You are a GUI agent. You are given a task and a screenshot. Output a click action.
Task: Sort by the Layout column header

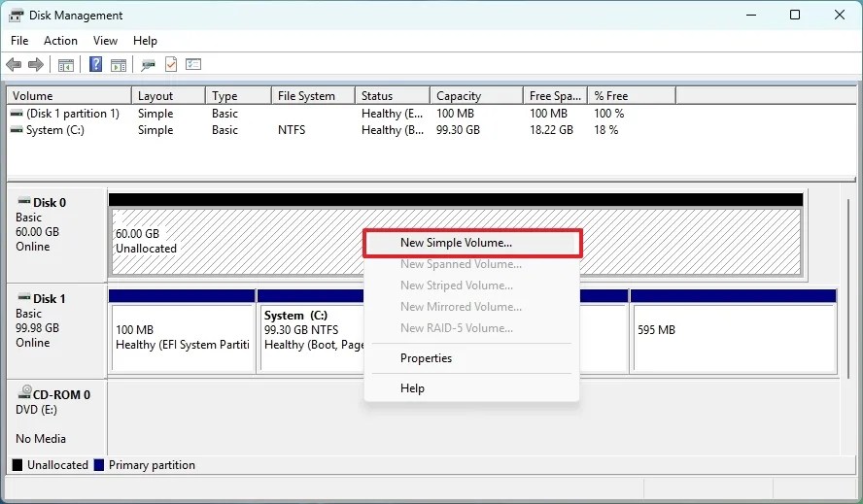(x=168, y=96)
